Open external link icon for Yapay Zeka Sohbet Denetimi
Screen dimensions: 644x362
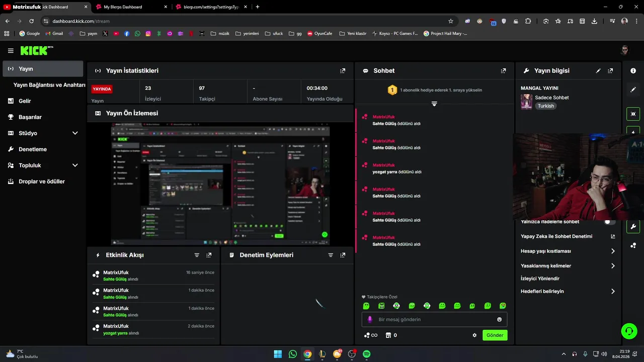pyautogui.click(x=613, y=236)
